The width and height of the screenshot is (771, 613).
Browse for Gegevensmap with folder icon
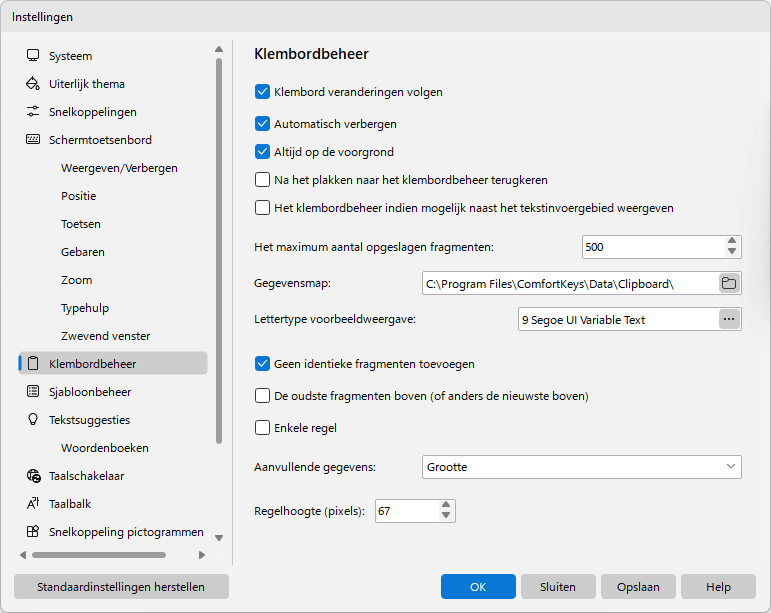click(x=729, y=283)
